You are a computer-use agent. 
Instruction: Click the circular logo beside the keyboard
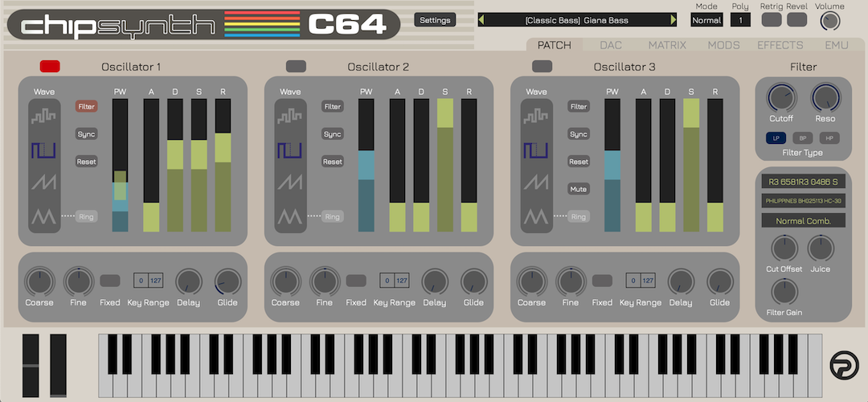(x=844, y=366)
